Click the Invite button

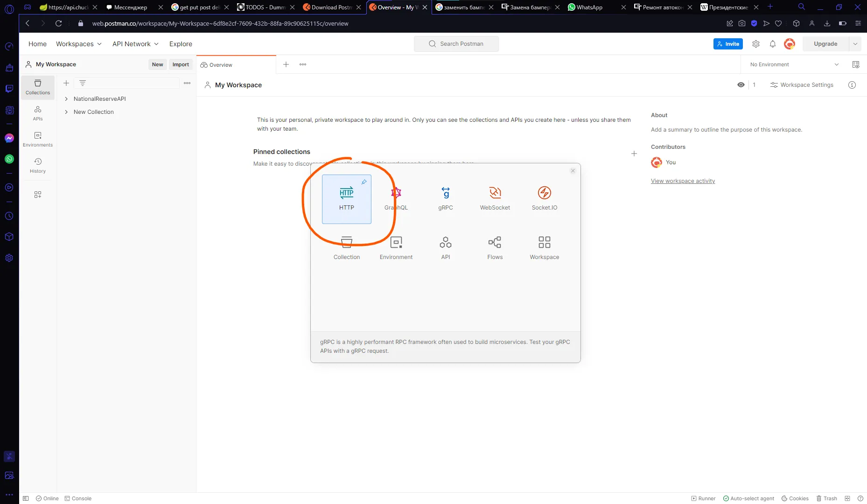(728, 44)
